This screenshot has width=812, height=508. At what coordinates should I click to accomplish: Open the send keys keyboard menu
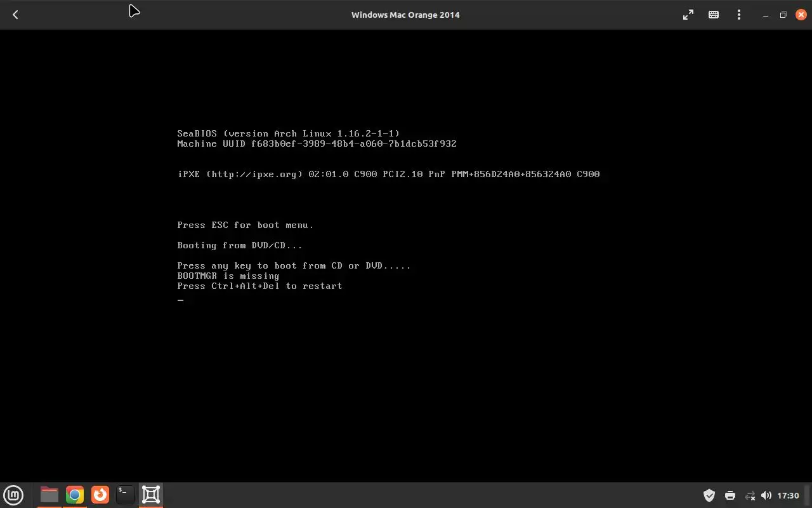[x=714, y=15]
